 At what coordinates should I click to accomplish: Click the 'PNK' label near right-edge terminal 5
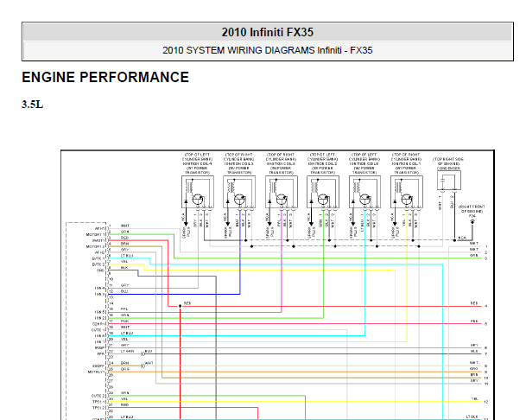pos(474,321)
